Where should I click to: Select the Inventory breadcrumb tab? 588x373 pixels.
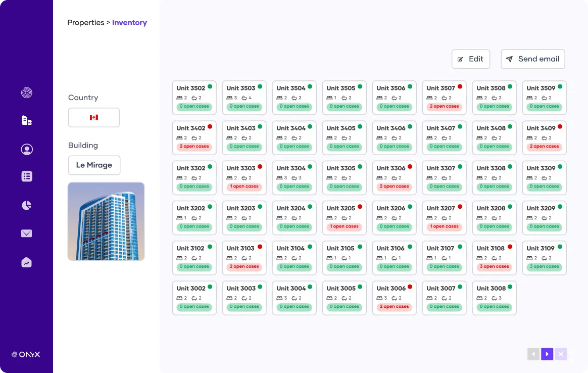pos(130,22)
